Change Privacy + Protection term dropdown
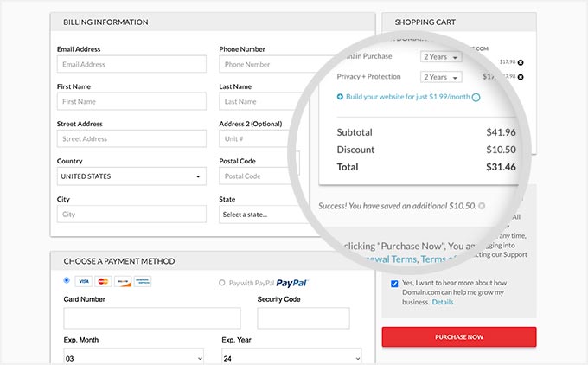 pyautogui.click(x=441, y=77)
